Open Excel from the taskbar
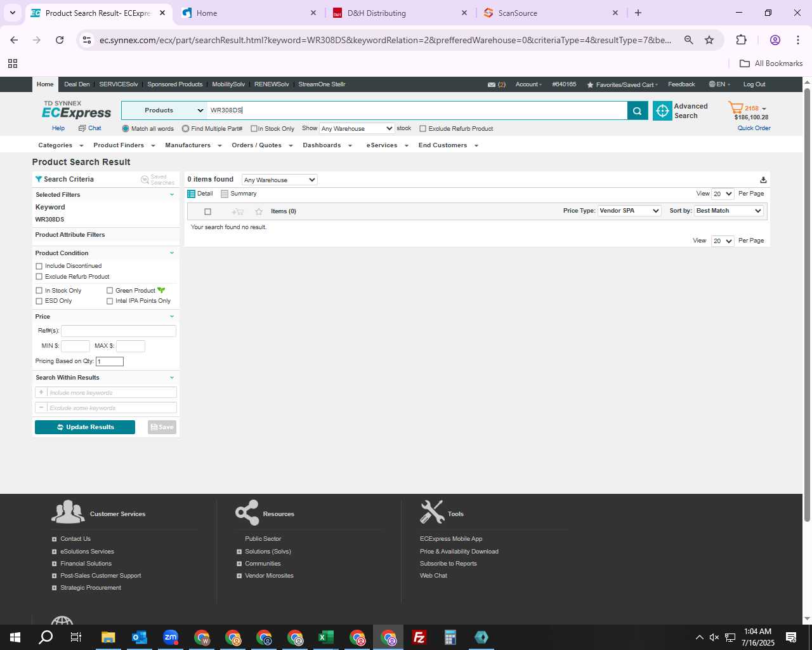The width and height of the screenshot is (812, 650). click(326, 637)
